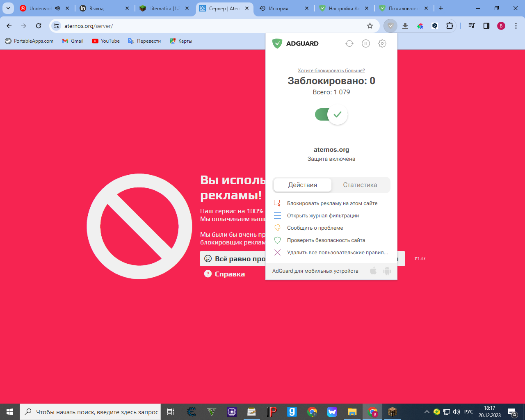
Task: Click the AdGuard extension icon in toolbar
Action: pos(390,25)
